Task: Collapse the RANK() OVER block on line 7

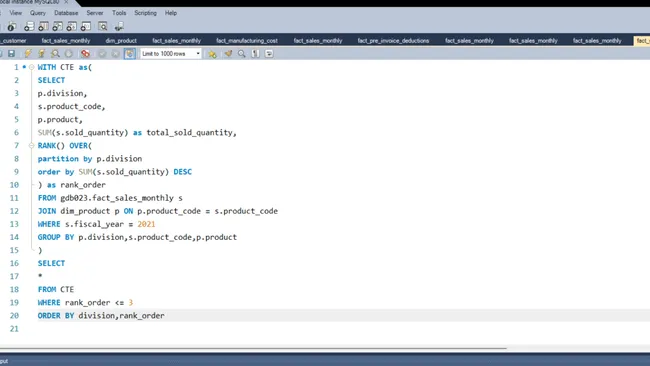Action: [32, 145]
